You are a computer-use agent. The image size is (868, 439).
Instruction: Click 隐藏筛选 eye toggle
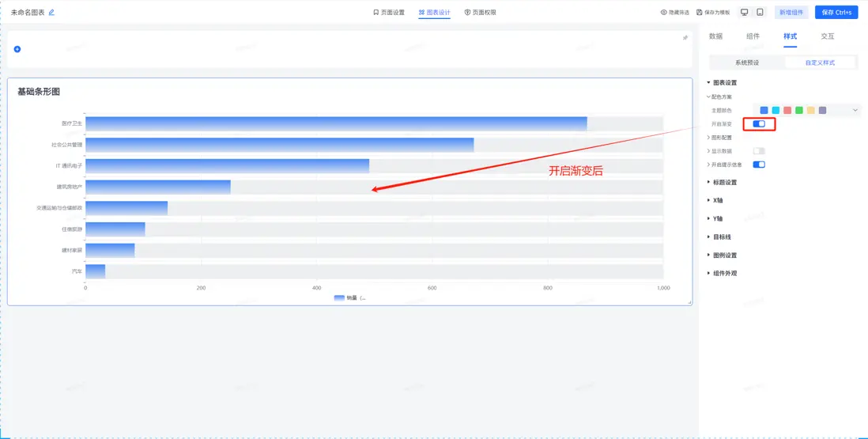click(x=675, y=12)
